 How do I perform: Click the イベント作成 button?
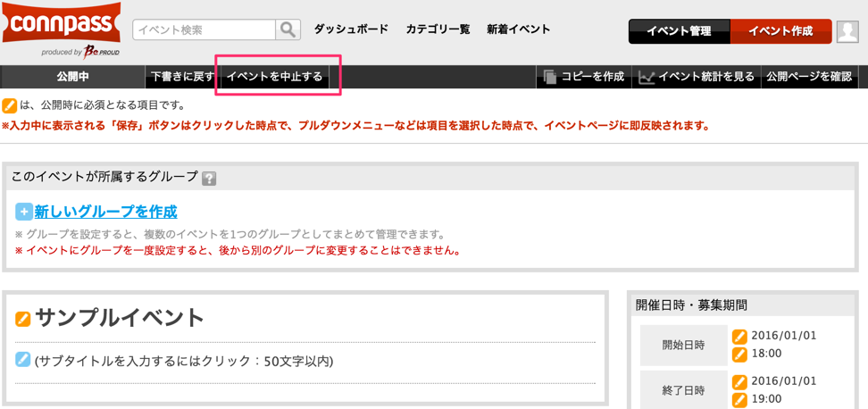pyautogui.click(x=781, y=31)
